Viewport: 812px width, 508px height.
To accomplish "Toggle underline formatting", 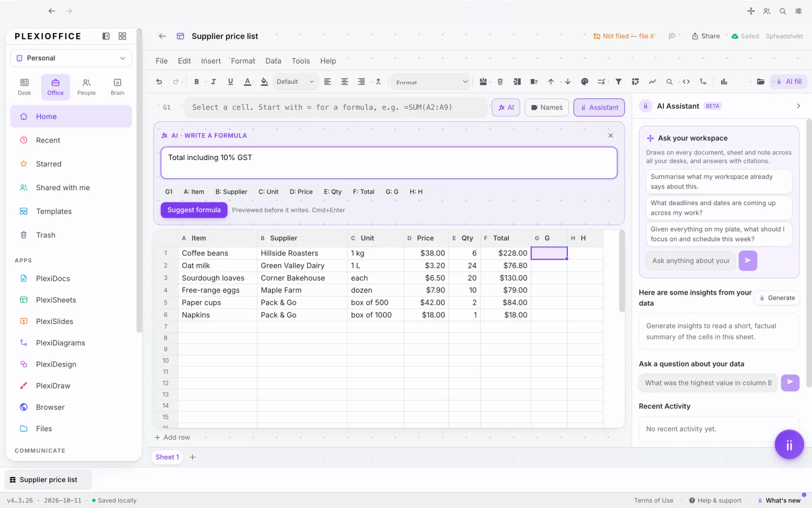I will coord(230,82).
